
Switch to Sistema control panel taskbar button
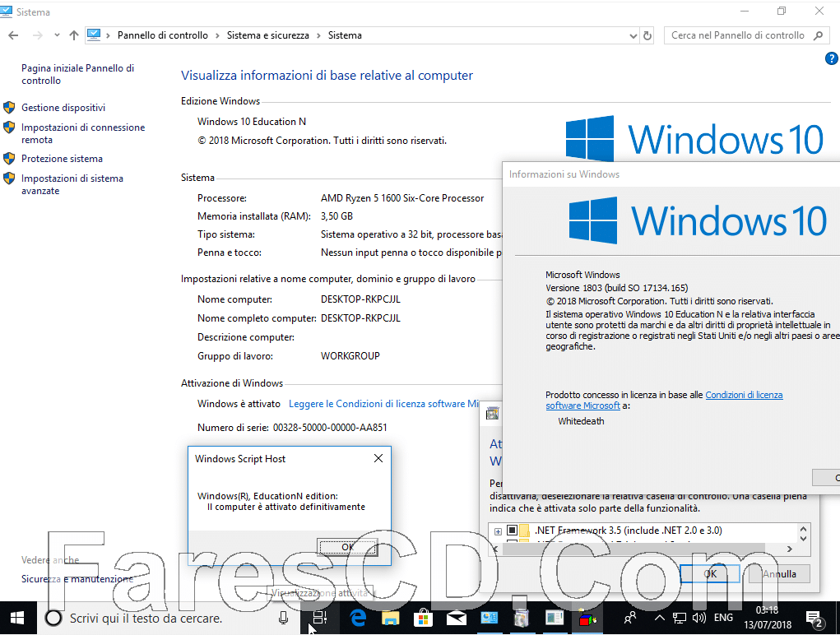click(489, 619)
